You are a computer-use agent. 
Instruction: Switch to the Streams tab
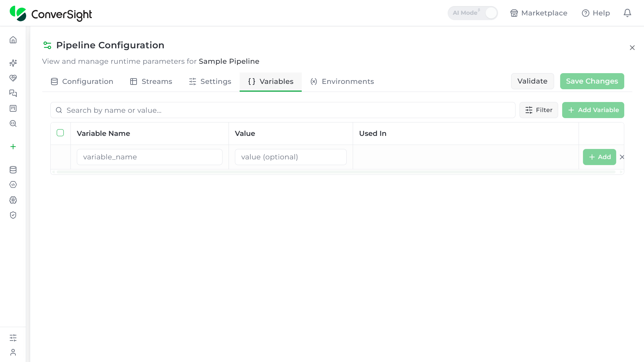coord(151,82)
